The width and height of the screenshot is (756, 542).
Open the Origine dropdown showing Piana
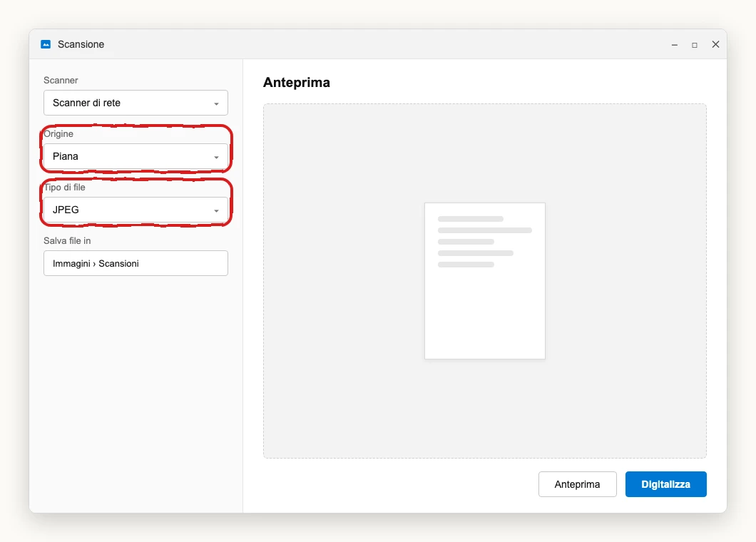click(x=136, y=156)
